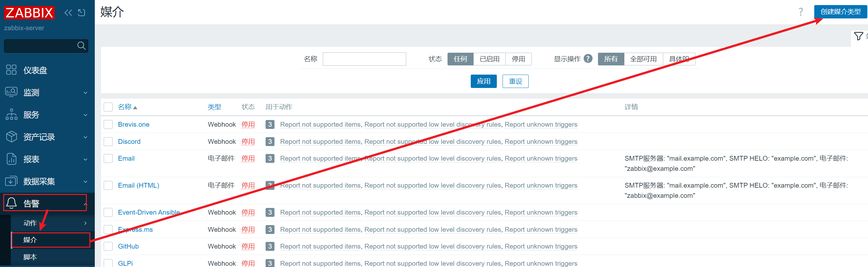Click action count badge in Email row

[x=270, y=158]
